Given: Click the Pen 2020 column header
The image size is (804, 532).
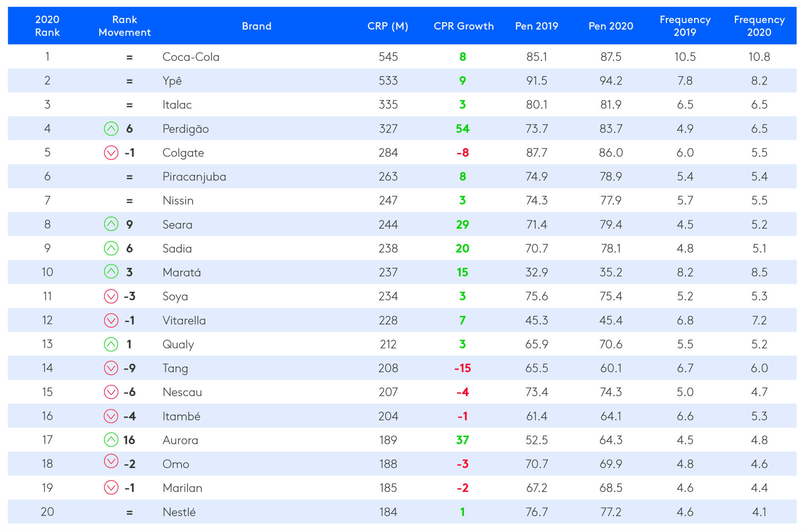Looking at the screenshot, I should [611, 26].
